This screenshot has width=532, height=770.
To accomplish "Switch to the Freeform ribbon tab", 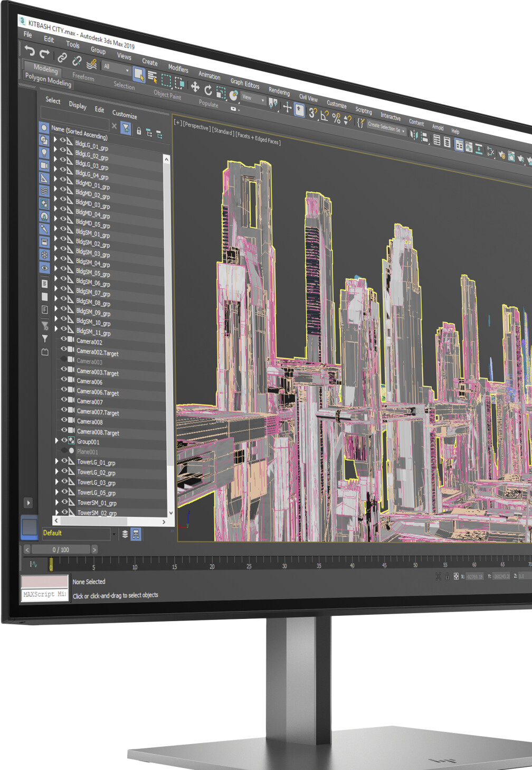I will point(83,77).
